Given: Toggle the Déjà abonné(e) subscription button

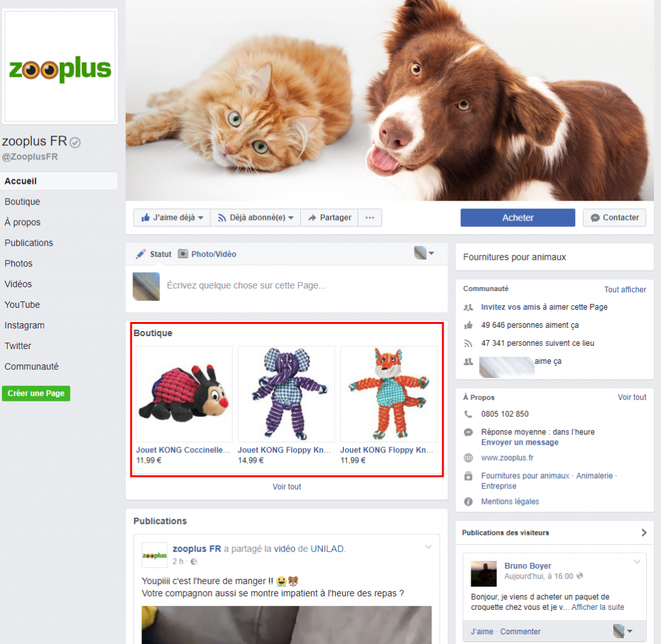Looking at the screenshot, I should point(256,218).
